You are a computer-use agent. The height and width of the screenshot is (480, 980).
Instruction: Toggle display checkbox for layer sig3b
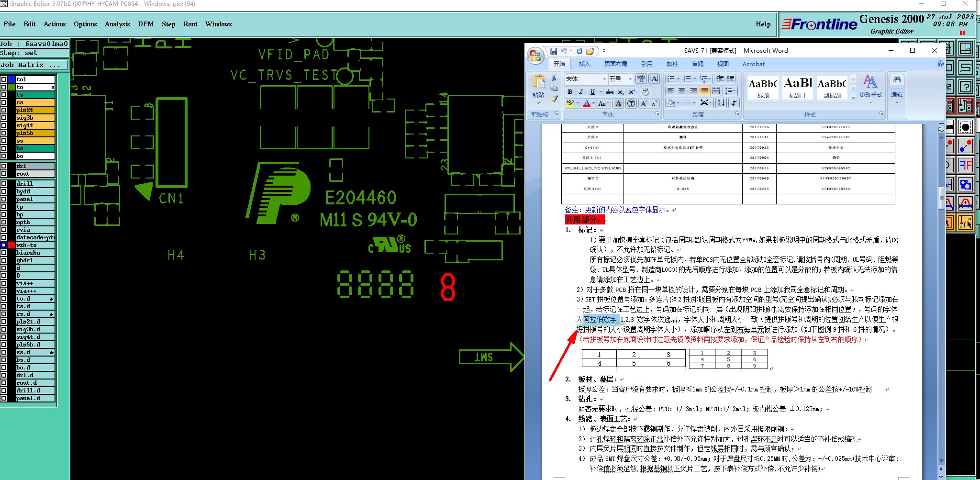point(4,118)
